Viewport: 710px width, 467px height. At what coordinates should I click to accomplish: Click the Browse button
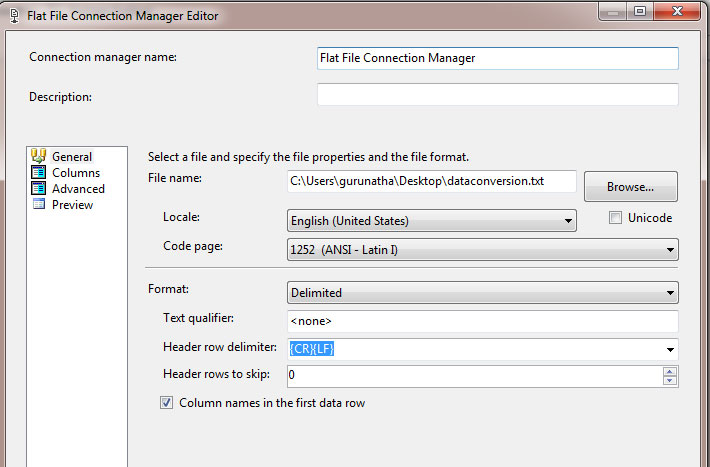(631, 186)
